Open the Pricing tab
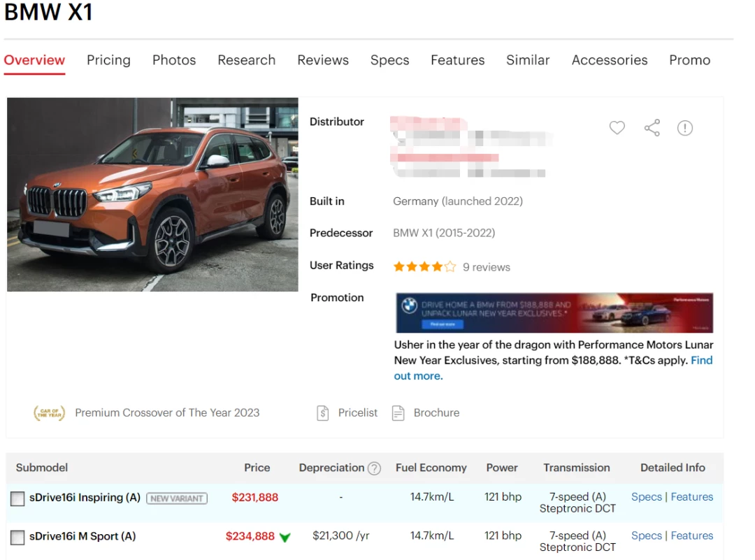 click(x=108, y=60)
